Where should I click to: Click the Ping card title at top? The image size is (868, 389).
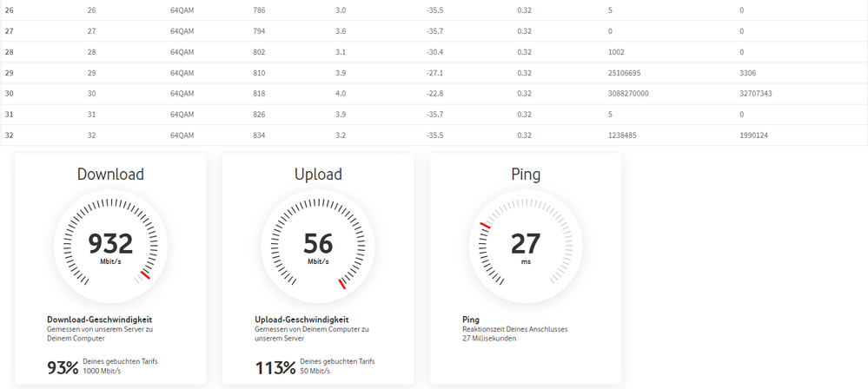tap(526, 175)
